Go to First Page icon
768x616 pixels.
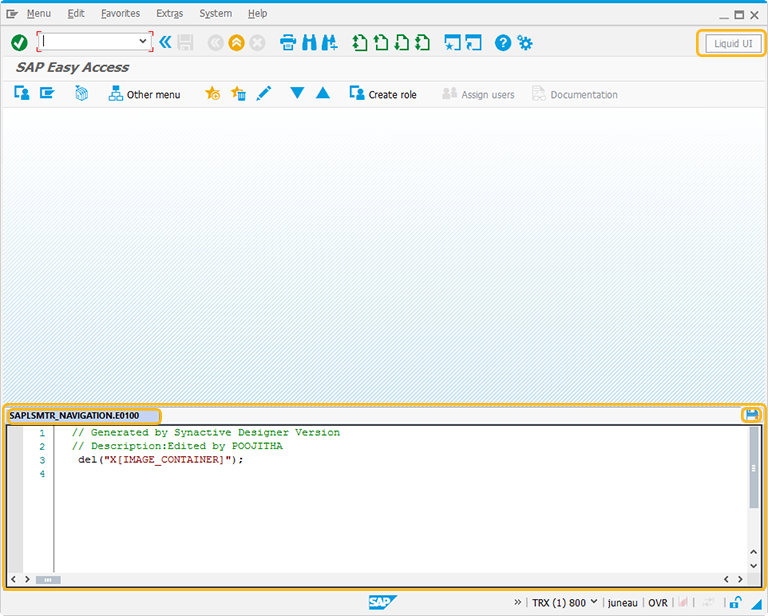coord(360,43)
